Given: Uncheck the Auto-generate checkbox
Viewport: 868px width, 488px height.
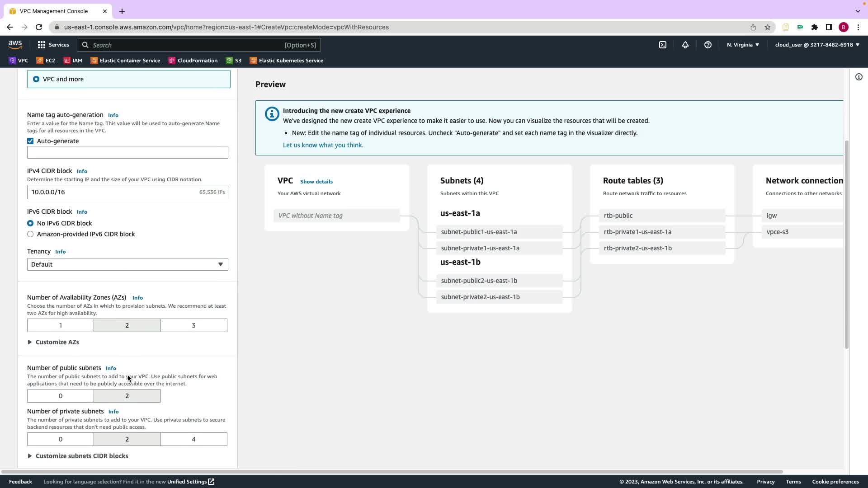Looking at the screenshot, I should coord(30,141).
